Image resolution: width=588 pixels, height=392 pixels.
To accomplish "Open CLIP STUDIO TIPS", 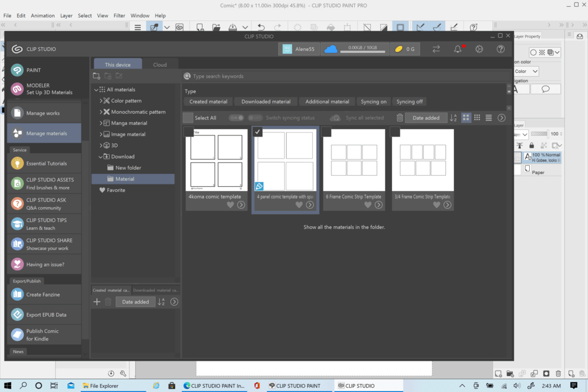I will click(x=44, y=224).
